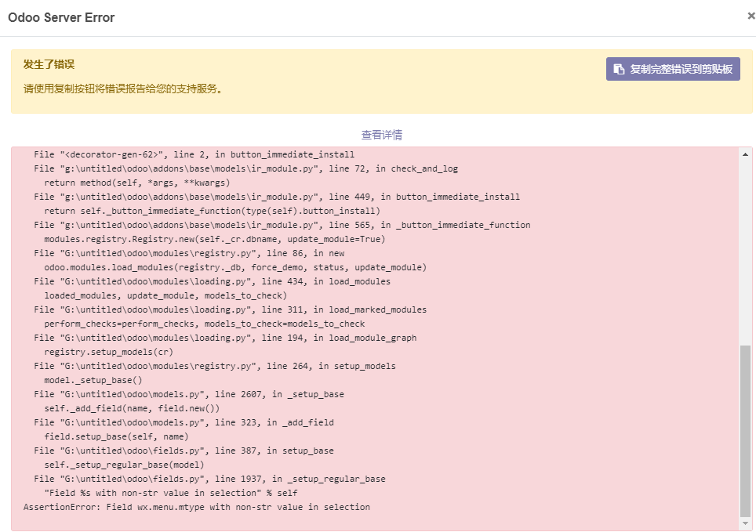This screenshot has height=532, width=756.
Task: Select the fields.py line 1937 traceback row
Action: click(x=209, y=479)
